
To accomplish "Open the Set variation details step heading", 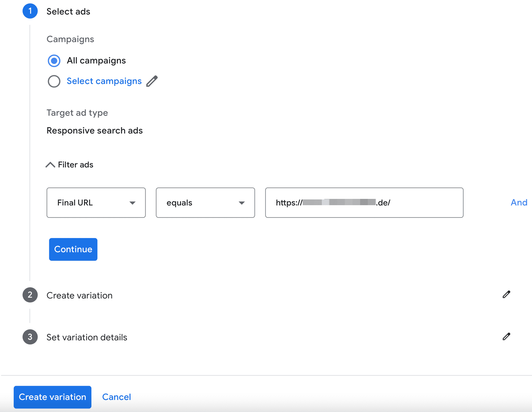I will [x=87, y=337].
